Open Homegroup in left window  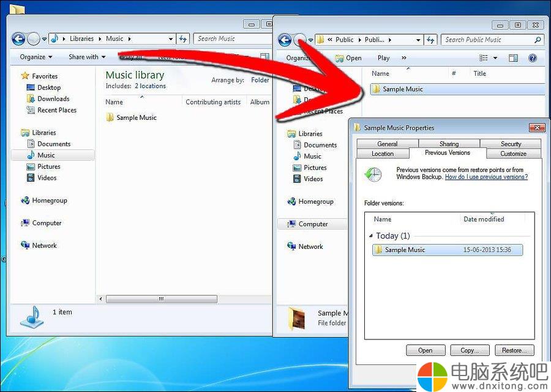pos(44,201)
